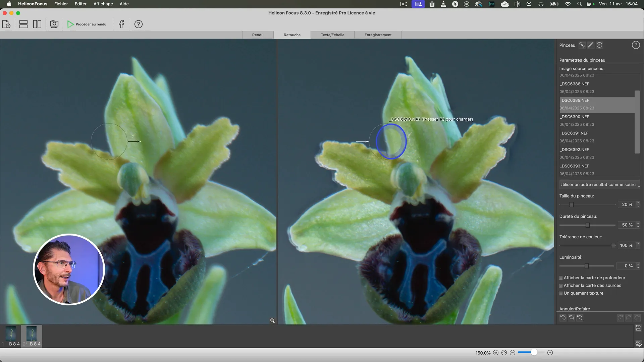The width and height of the screenshot is (644, 362).
Task: Open the Editer menu
Action: pos(80,4)
